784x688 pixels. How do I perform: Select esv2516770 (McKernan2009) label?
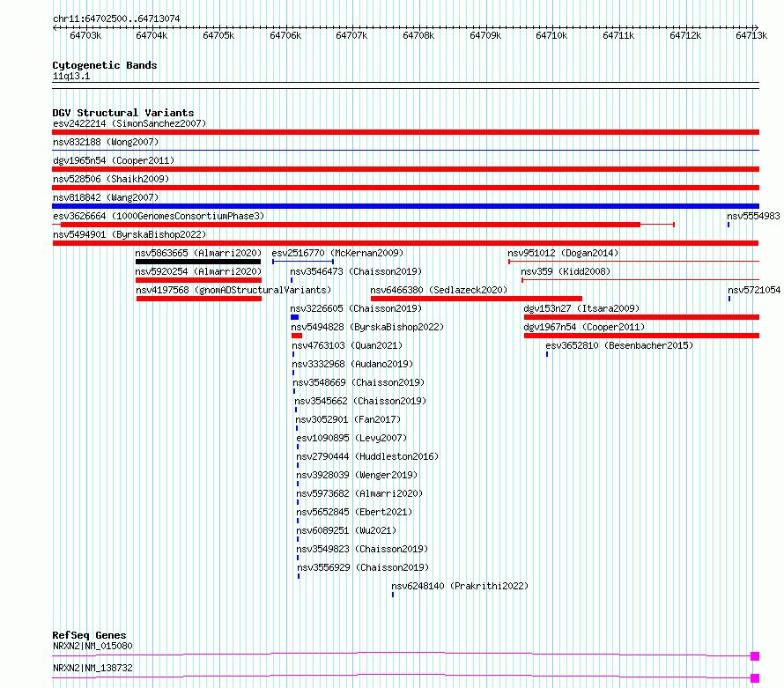pyautogui.click(x=337, y=253)
